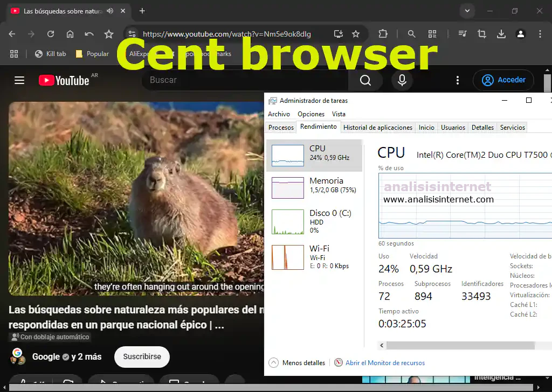This screenshot has width=552, height=392.
Task: Start voice search with microphone icon
Action: [x=402, y=80]
